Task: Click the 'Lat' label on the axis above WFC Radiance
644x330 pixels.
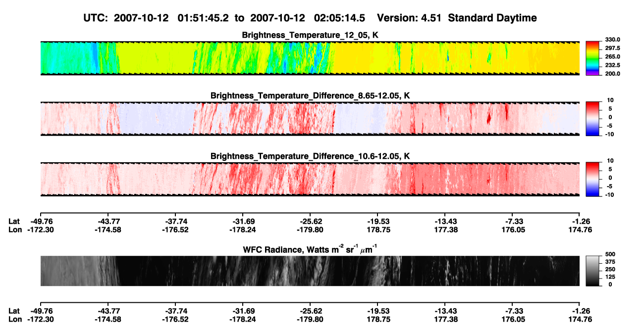Action: [x=14, y=221]
